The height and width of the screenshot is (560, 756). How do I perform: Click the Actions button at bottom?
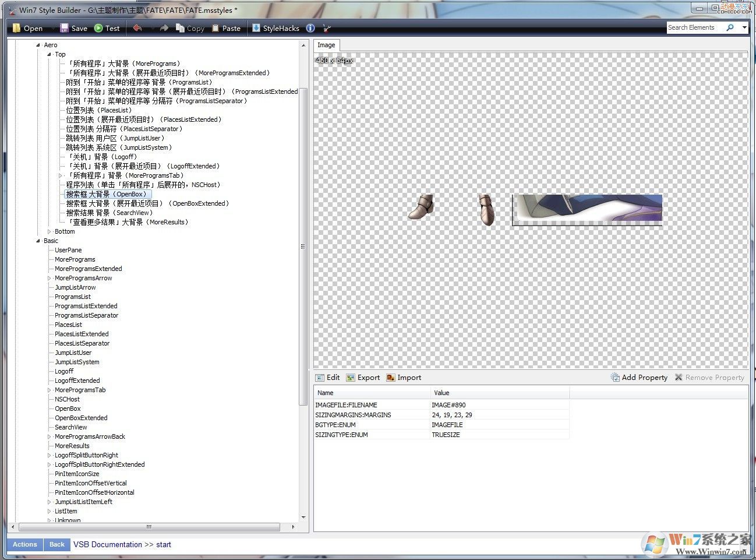[x=25, y=544]
